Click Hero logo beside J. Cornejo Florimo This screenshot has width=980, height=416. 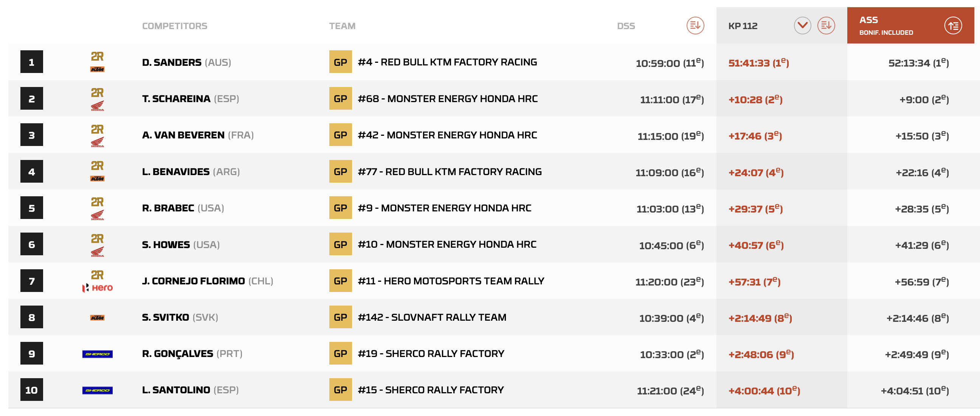click(x=98, y=287)
